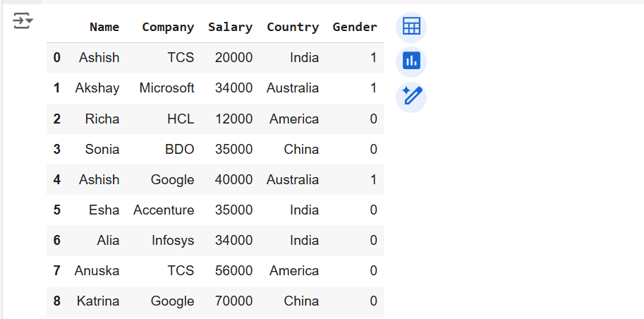Image resolution: width=644 pixels, height=319 pixels.
Task: Select the Sonia name cell
Action: (x=103, y=149)
